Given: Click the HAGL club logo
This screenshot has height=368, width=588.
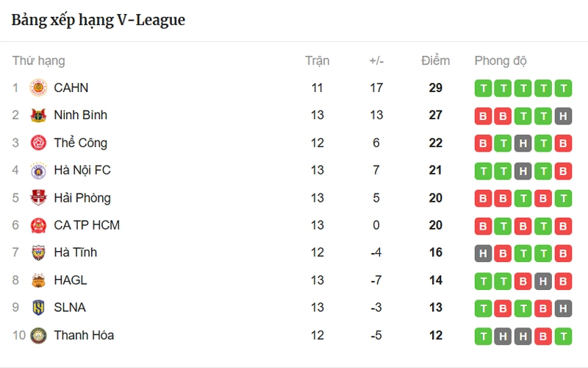Looking at the screenshot, I should point(38,280).
